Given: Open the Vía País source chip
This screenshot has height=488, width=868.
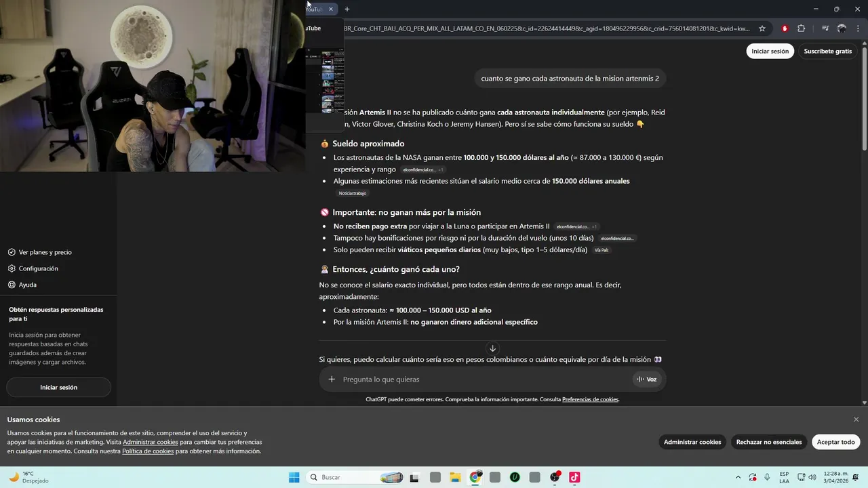Looking at the screenshot, I should click(x=601, y=250).
